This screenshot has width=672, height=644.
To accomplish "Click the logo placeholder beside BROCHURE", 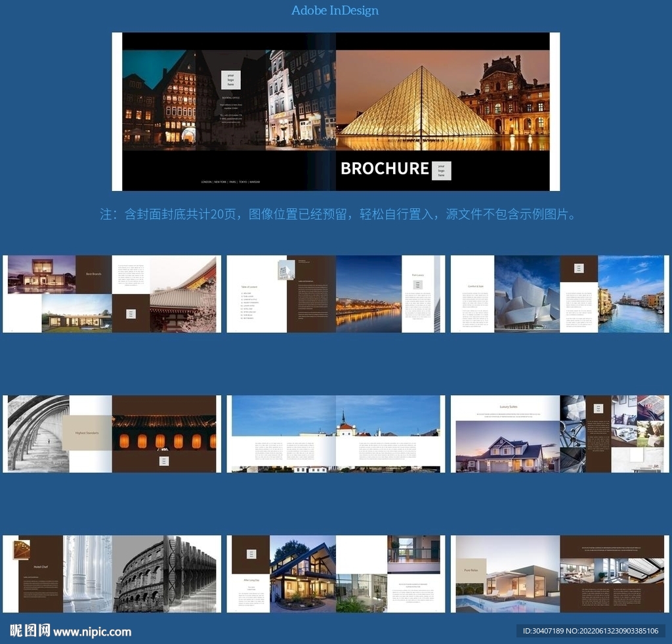I will pos(442,171).
